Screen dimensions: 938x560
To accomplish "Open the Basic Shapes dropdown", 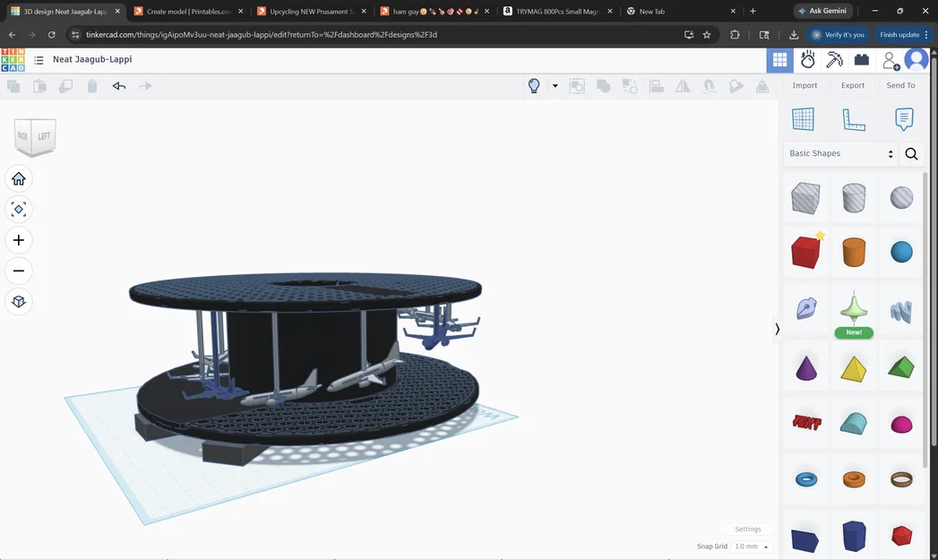I will 839,153.
